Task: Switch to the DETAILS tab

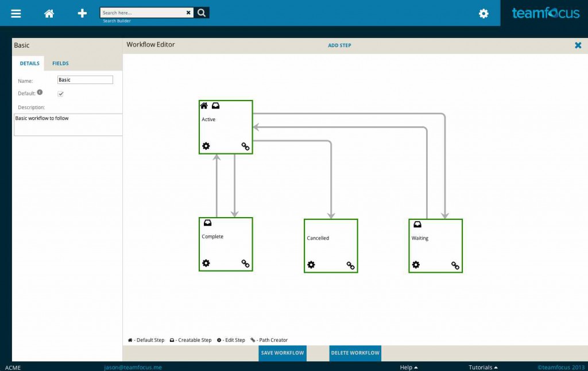Action: click(x=29, y=63)
